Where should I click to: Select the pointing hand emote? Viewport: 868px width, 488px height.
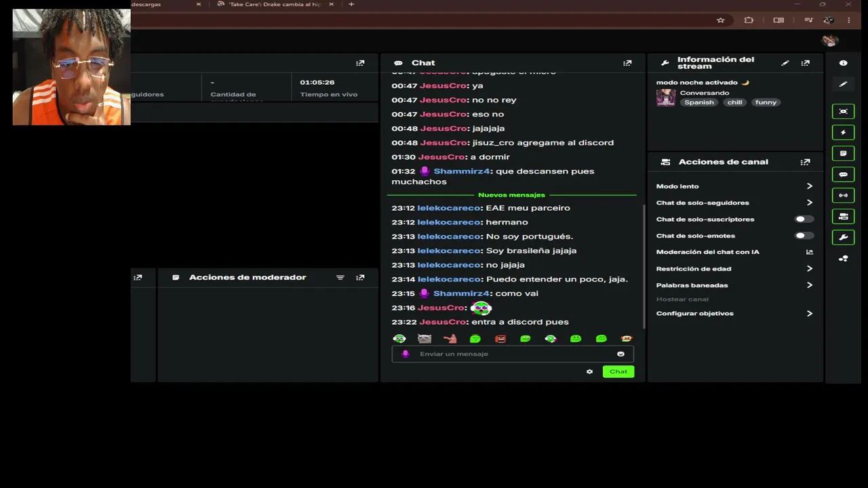450,338
